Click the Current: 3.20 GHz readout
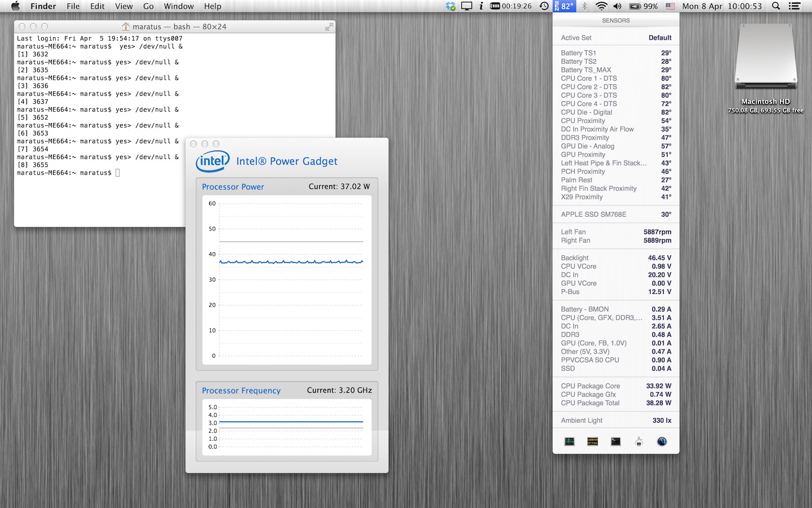This screenshot has height=508, width=812. click(339, 390)
